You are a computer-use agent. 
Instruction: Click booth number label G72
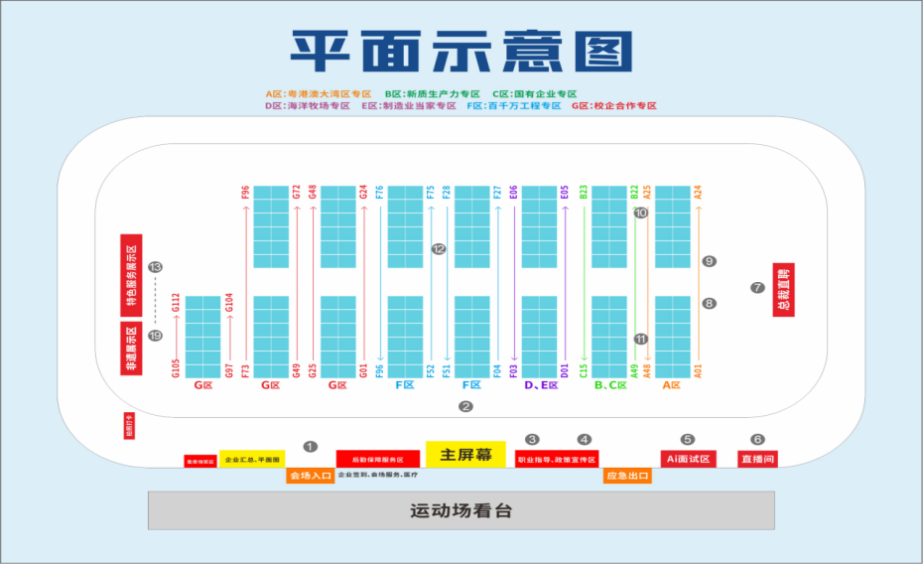[296, 192]
